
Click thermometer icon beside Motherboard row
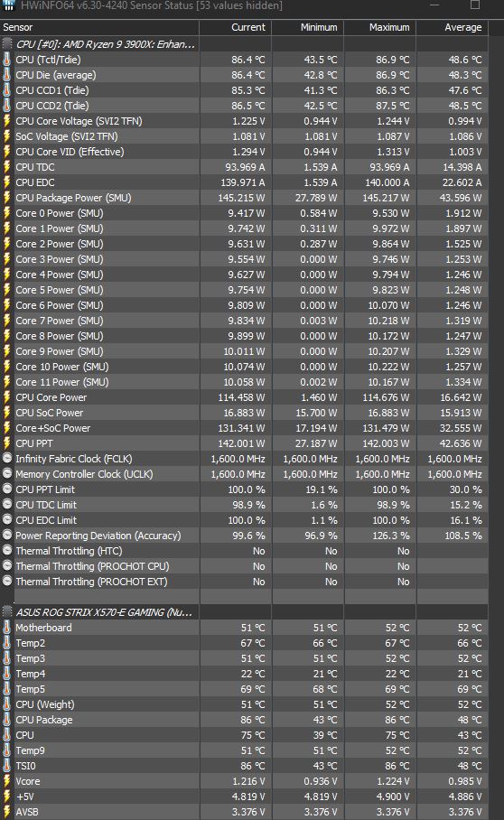click(7, 627)
